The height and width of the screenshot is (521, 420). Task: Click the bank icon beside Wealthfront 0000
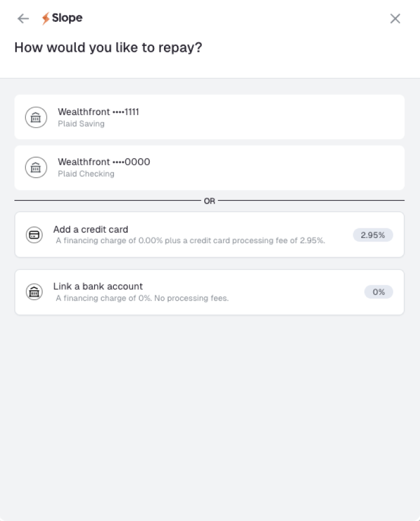(36, 168)
